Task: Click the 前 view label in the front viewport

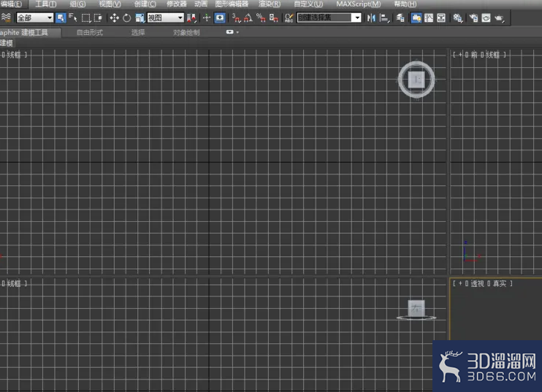Action: (x=473, y=55)
